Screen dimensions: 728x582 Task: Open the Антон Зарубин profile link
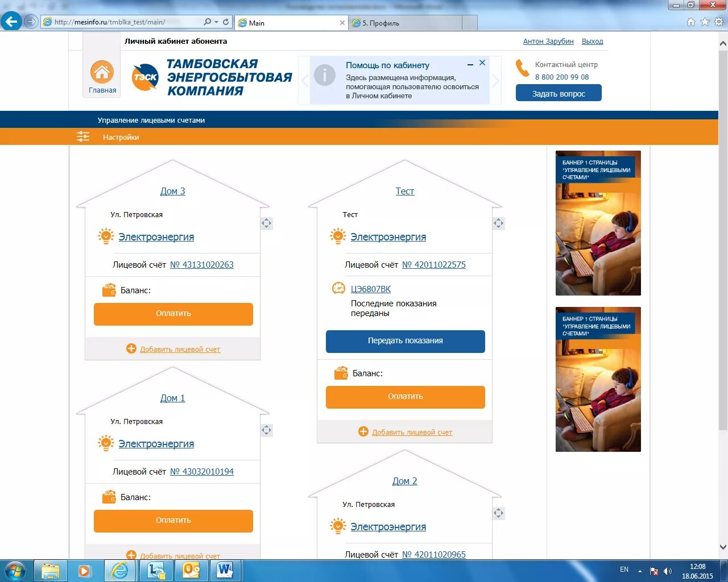[548, 41]
